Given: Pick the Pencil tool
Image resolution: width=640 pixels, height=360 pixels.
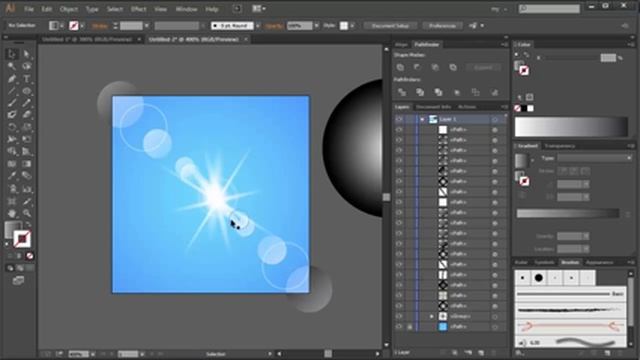Looking at the screenshot, I should [x=27, y=103].
